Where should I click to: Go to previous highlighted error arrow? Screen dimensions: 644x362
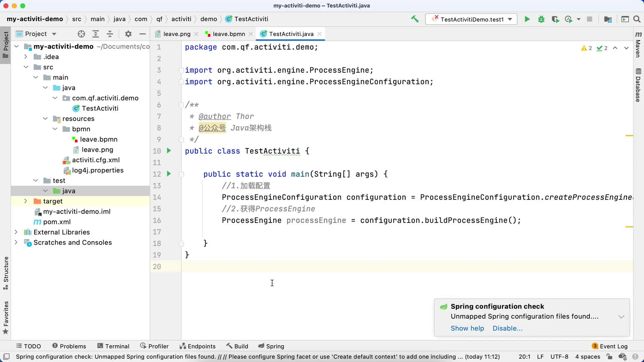[x=615, y=48]
